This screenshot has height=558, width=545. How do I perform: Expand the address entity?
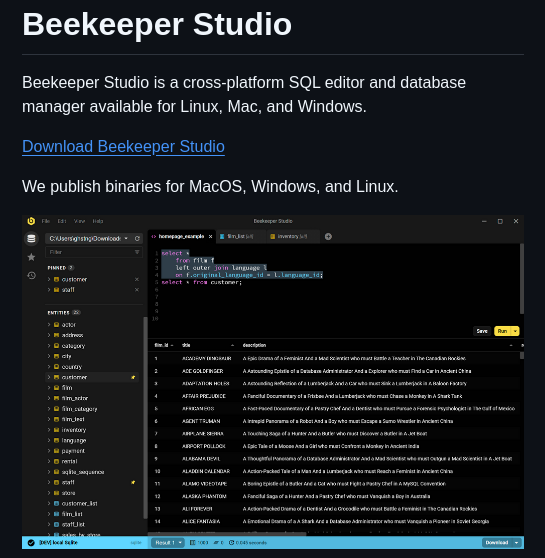49,335
